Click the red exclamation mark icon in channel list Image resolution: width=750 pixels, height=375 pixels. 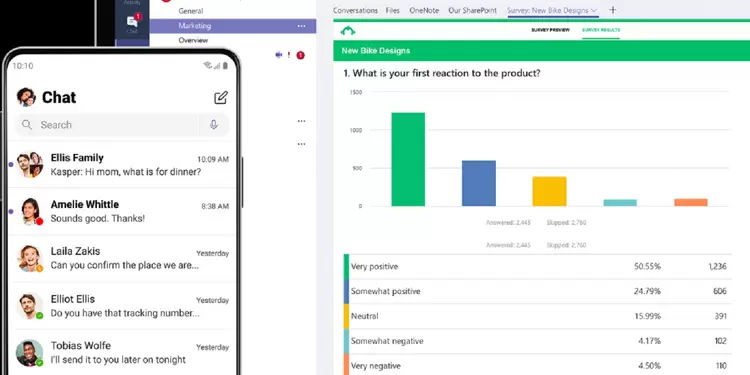click(289, 55)
